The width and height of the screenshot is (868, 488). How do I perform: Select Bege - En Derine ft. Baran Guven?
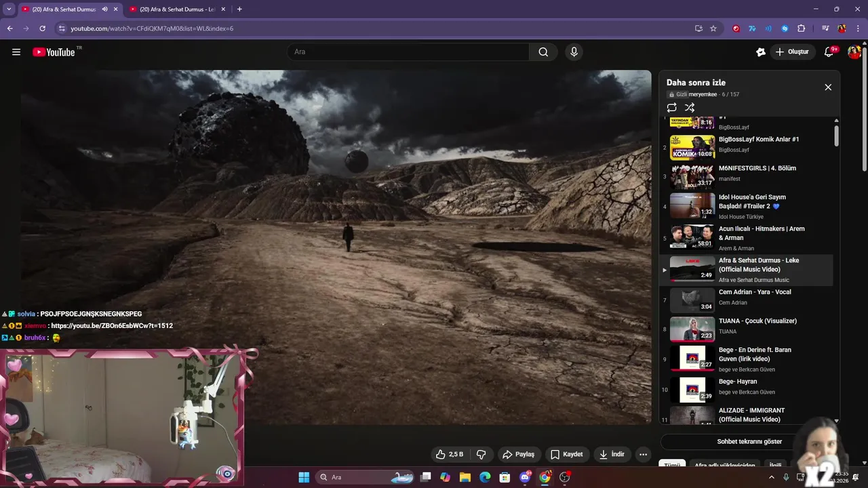[746, 359]
